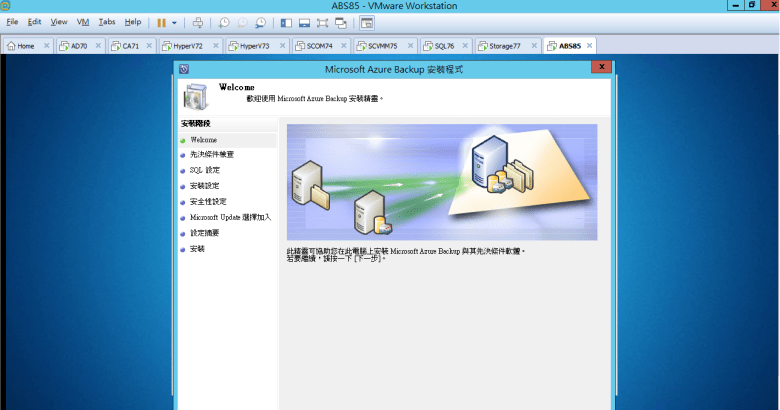Select the SQL 設定 step in wizard sidebar
Viewport: 780px width, 410px height.
[x=204, y=170]
